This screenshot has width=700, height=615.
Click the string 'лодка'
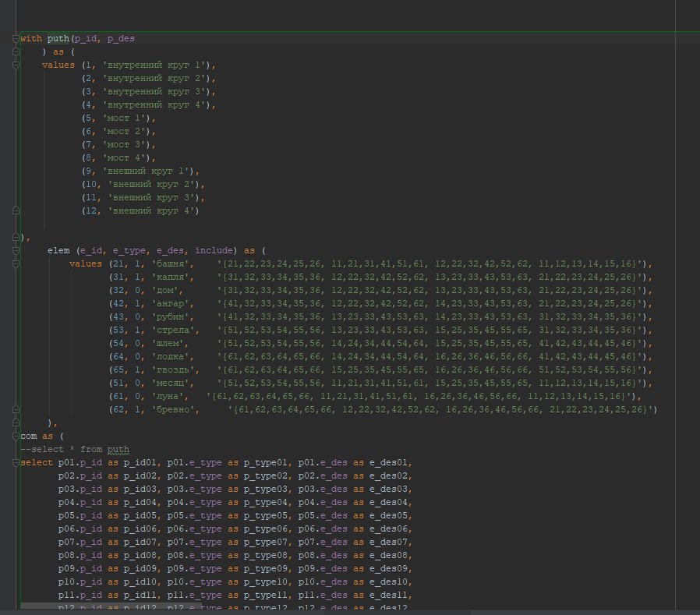pos(171,356)
